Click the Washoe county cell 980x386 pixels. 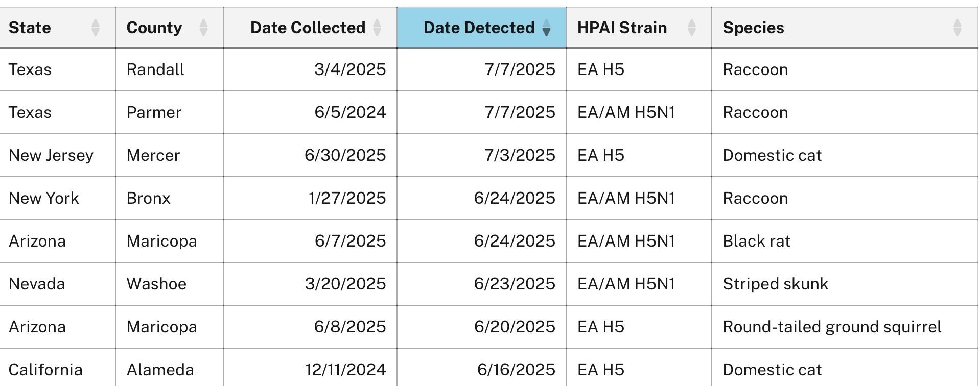point(156,284)
